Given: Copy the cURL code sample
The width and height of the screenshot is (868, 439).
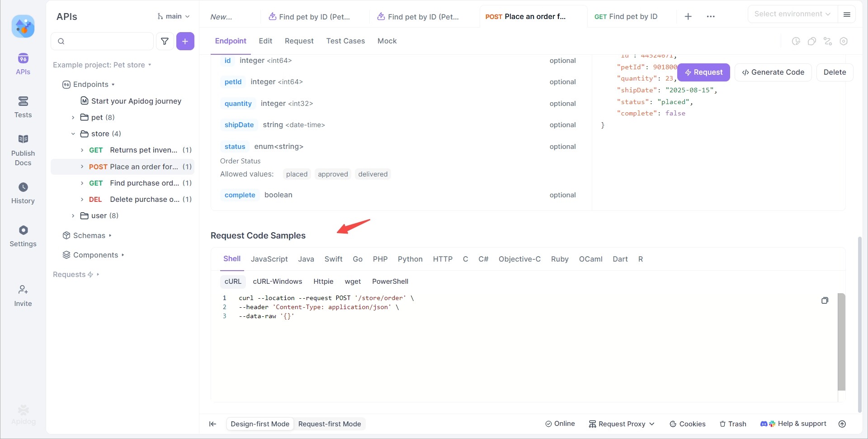Looking at the screenshot, I should pyautogui.click(x=825, y=301).
